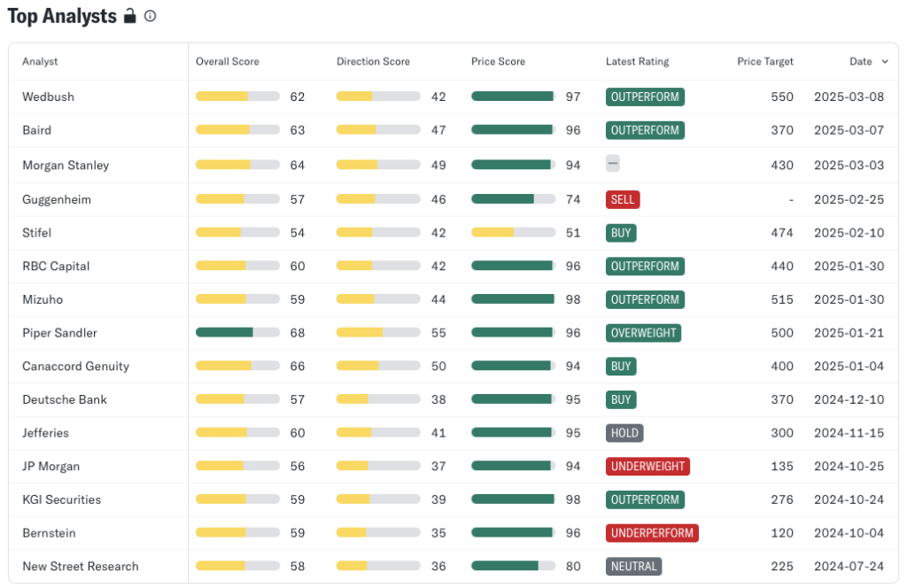Viewport: 907px width, 588px height.
Task: Click New Street Research's Price Score bar
Action: pyautogui.click(x=513, y=566)
